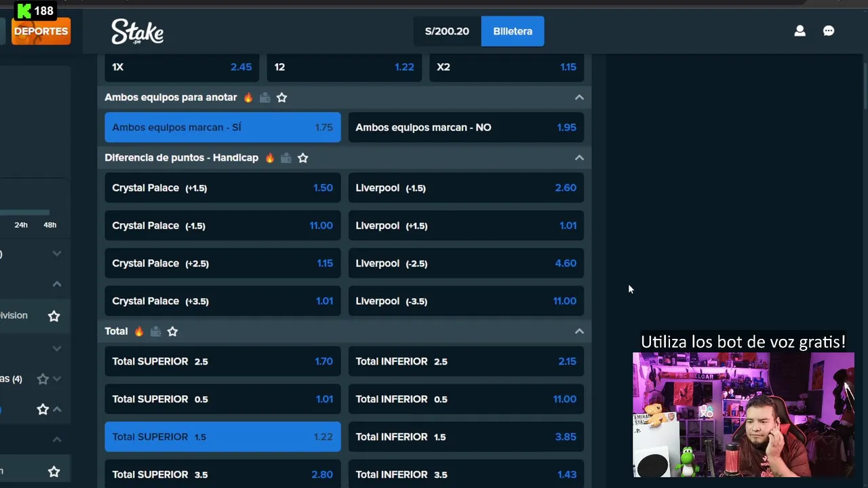Viewport: 868px width, 488px height.
Task: Click the fire icon next to Ambos equipos para anotar
Action: click(x=248, y=98)
